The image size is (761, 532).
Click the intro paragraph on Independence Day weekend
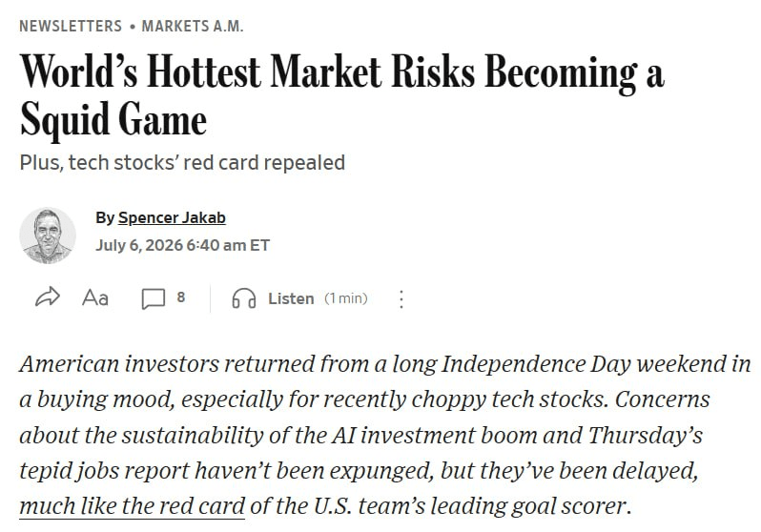[x=385, y=435]
